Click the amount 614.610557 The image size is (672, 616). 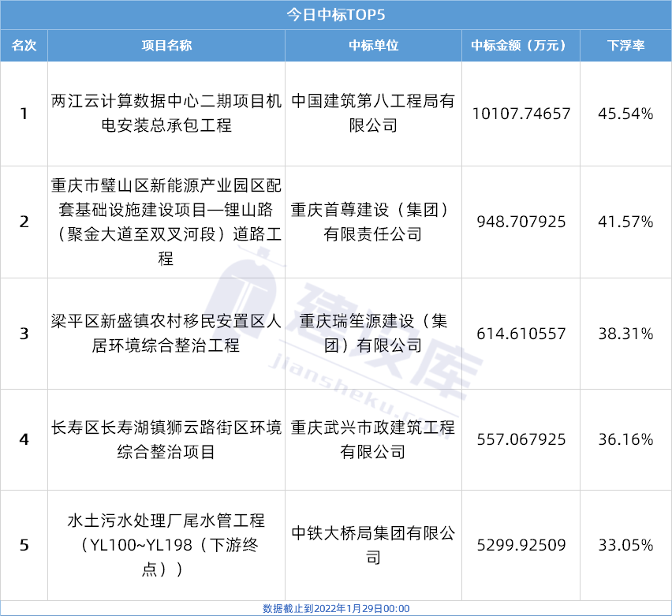[520, 334]
